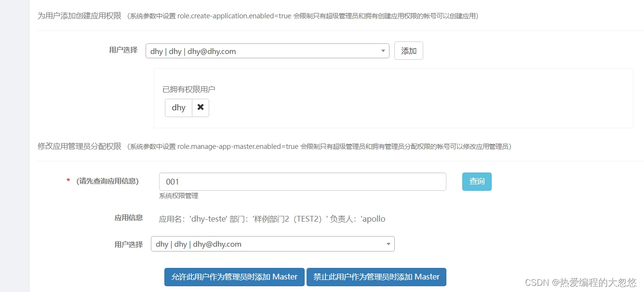Click the caret arrow in the upper 用户选择 box

pyautogui.click(x=383, y=51)
